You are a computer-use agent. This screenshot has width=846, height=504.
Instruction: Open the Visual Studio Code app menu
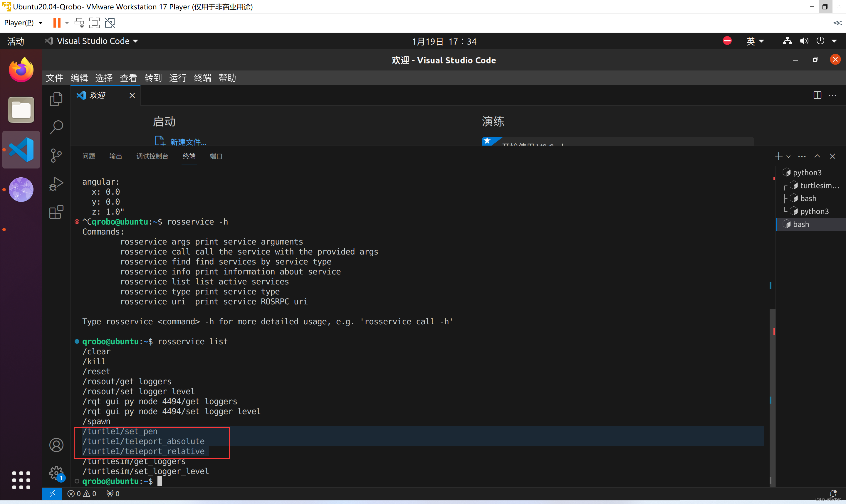coord(92,41)
